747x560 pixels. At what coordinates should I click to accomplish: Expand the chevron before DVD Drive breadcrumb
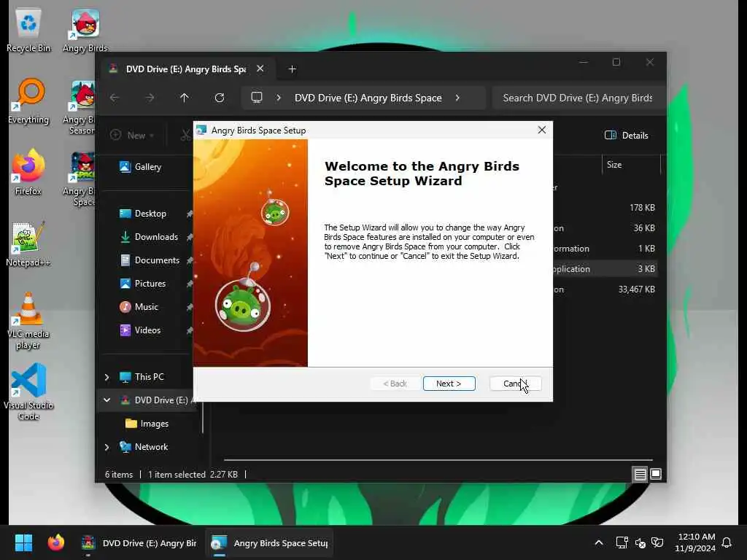279,98
